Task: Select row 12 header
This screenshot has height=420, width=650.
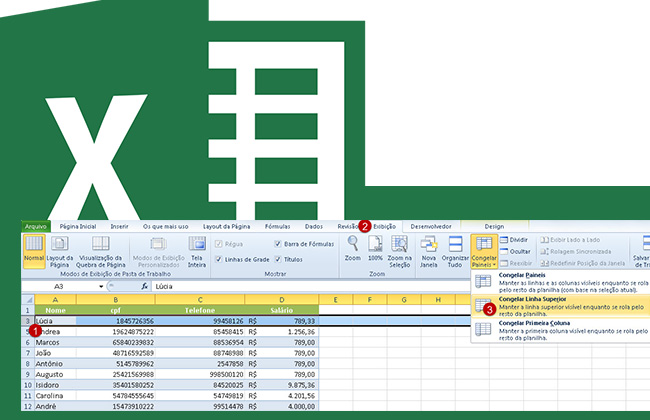Action: (x=28, y=407)
